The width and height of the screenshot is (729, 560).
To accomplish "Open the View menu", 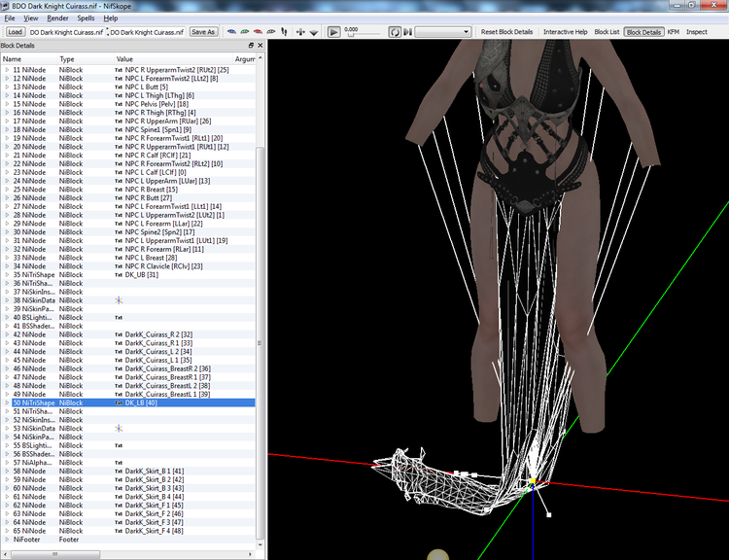I will (31, 18).
